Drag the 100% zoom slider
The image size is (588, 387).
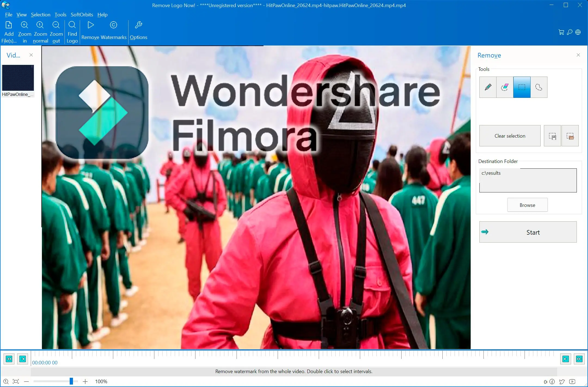point(71,381)
